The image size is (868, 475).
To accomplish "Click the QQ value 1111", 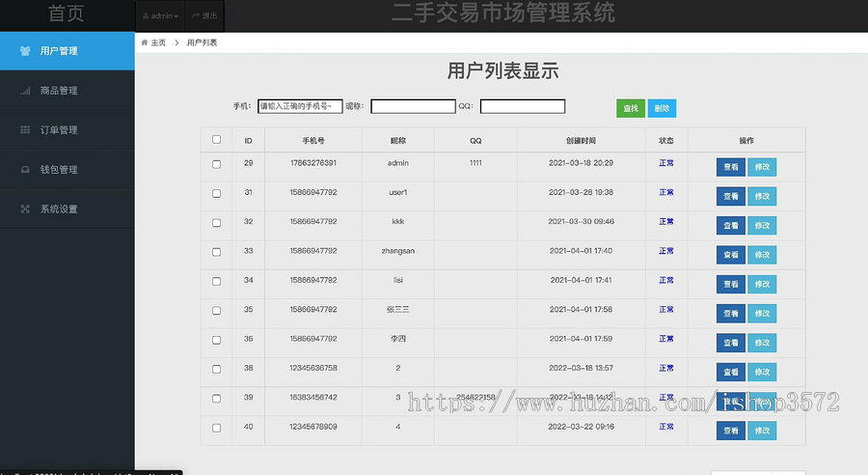I will point(475,163).
